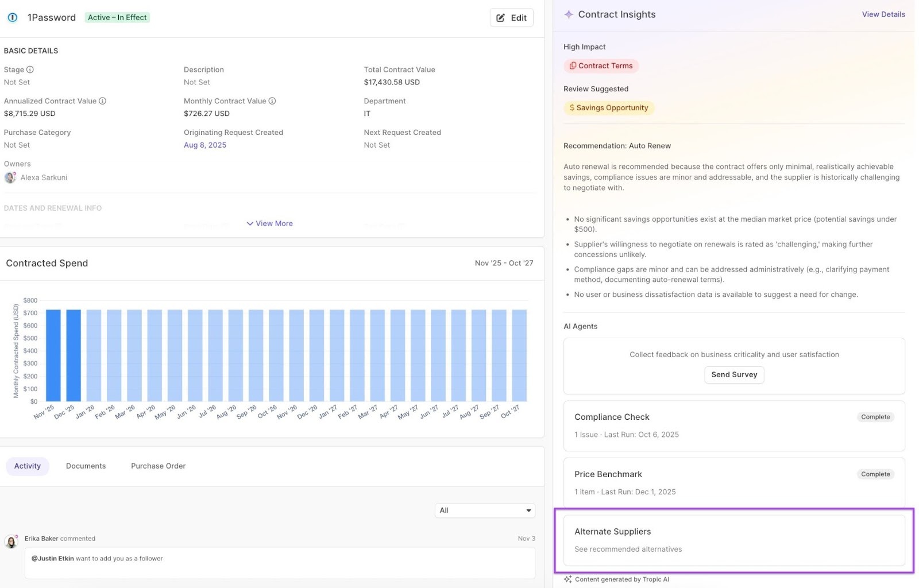The height and width of the screenshot is (588, 919).
Task: Click the Stage info icon
Action: (30, 69)
